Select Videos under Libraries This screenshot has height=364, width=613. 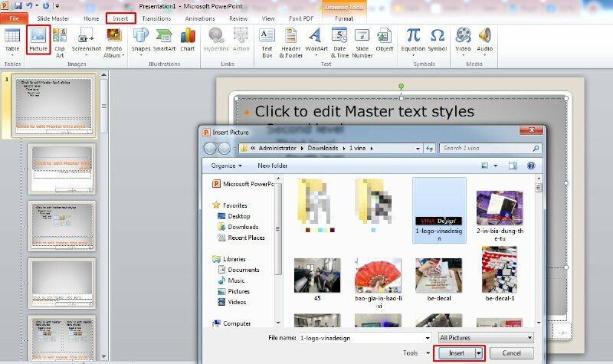[232, 302]
